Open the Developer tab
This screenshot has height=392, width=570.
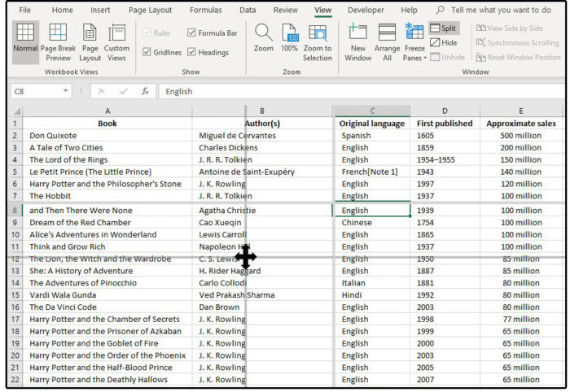(366, 10)
